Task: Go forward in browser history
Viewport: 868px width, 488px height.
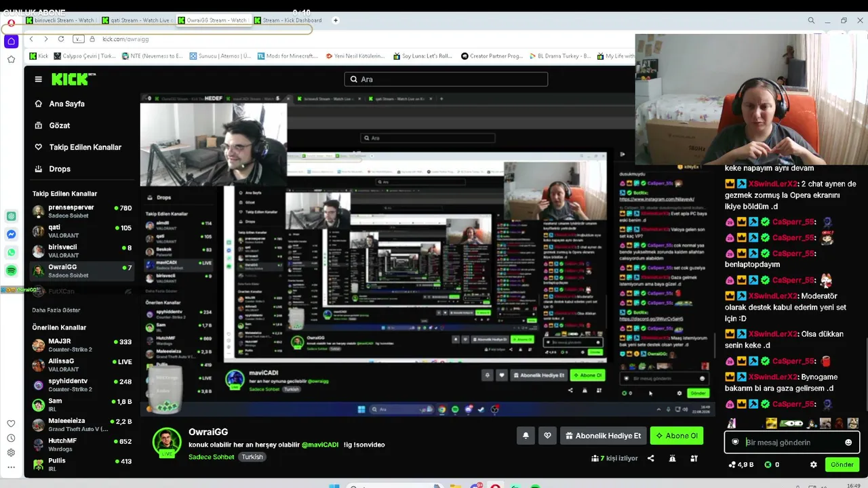Action: [x=46, y=39]
